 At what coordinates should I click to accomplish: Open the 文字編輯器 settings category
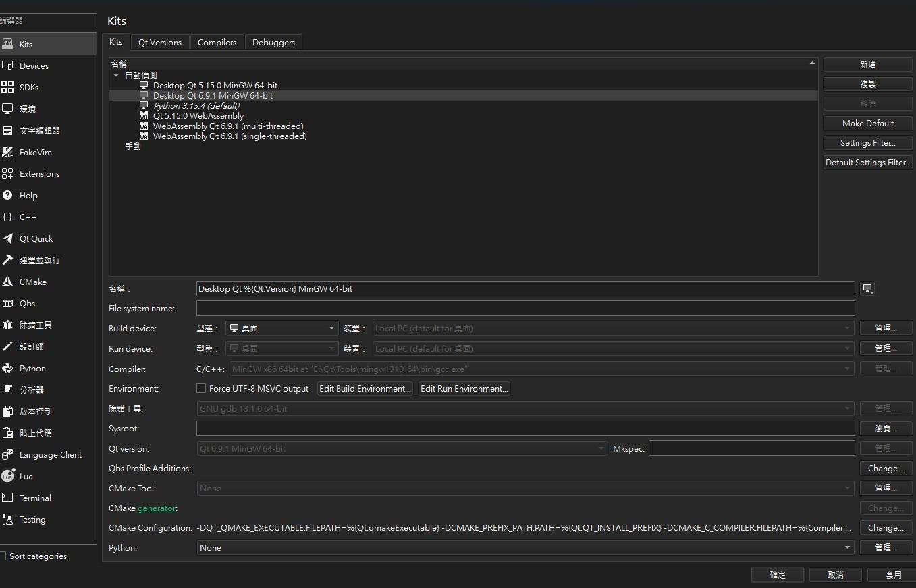[x=48, y=130]
